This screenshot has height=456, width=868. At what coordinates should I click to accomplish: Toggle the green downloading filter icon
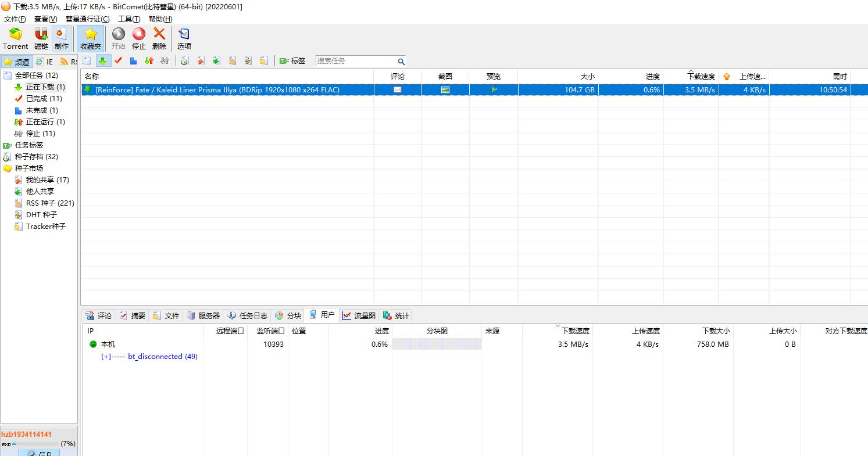pos(103,60)
